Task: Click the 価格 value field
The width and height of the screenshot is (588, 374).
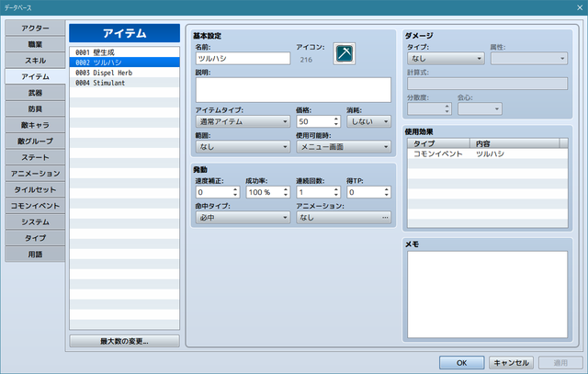Action: (314, 121)
